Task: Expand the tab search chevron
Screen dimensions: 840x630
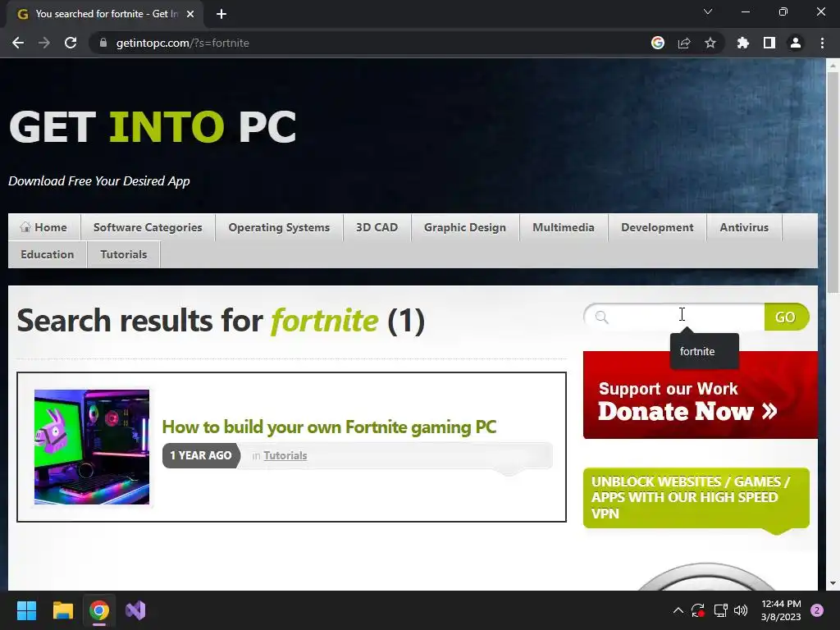Action: 708,11
